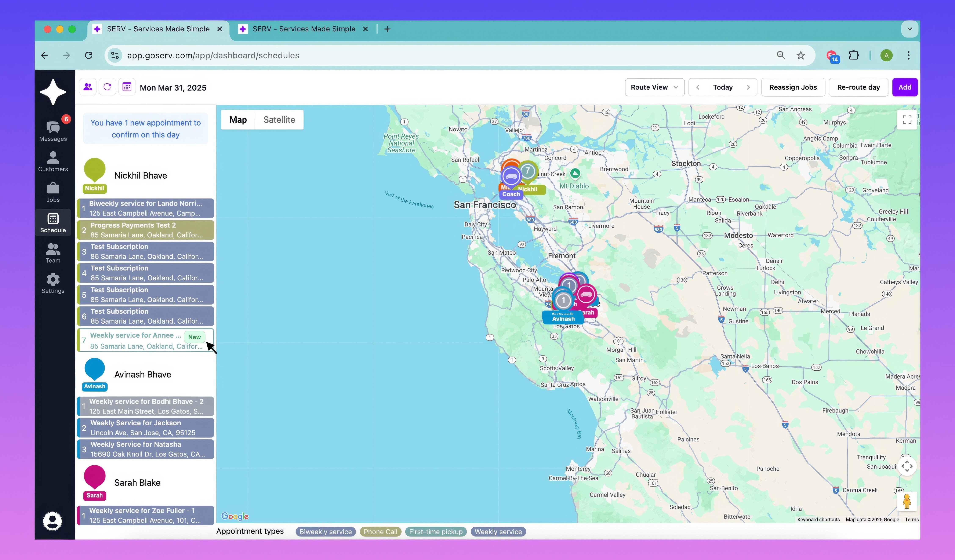Select Weekly Service for Jackson job
The image size is (955, 560).
coord(146,427)
